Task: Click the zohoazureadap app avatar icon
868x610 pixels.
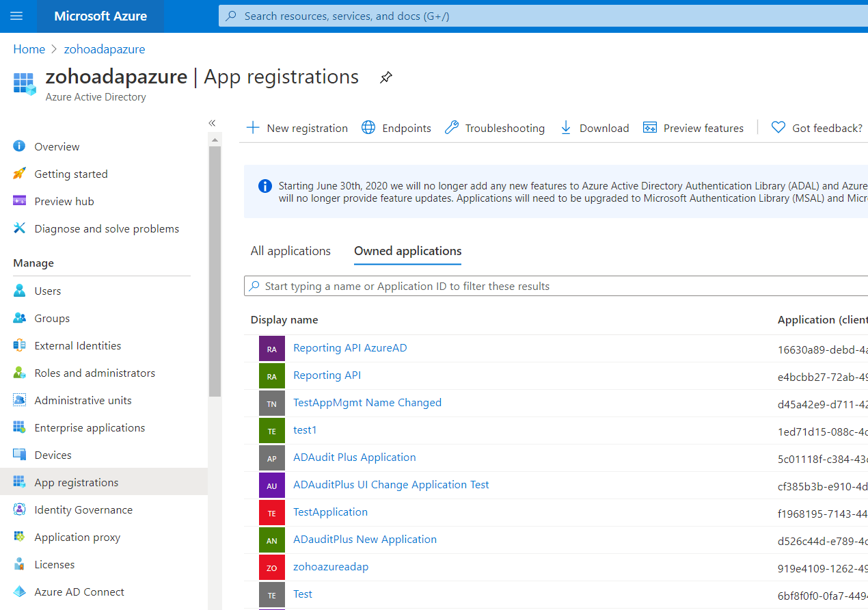Action: [x=272, y=568]
